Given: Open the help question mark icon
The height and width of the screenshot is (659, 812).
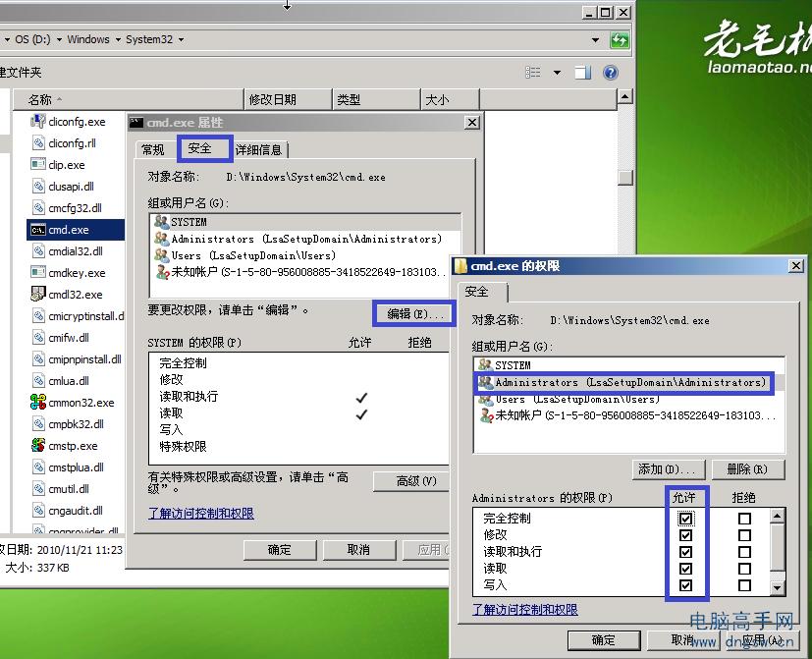Looking at the screenshot, I should [x=612, y=73].
